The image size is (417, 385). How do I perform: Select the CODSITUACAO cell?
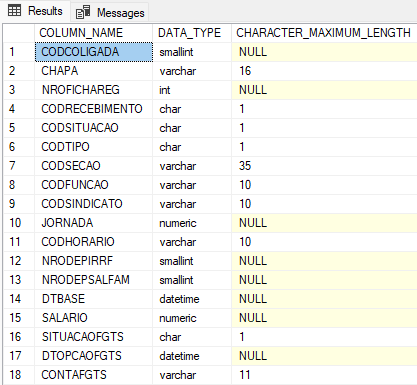[94, 128]
